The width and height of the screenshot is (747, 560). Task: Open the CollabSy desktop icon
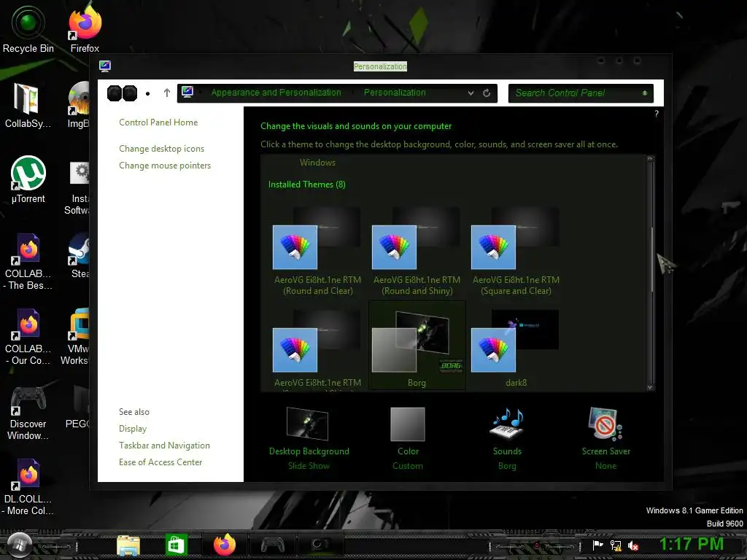[x=28, y=105]
